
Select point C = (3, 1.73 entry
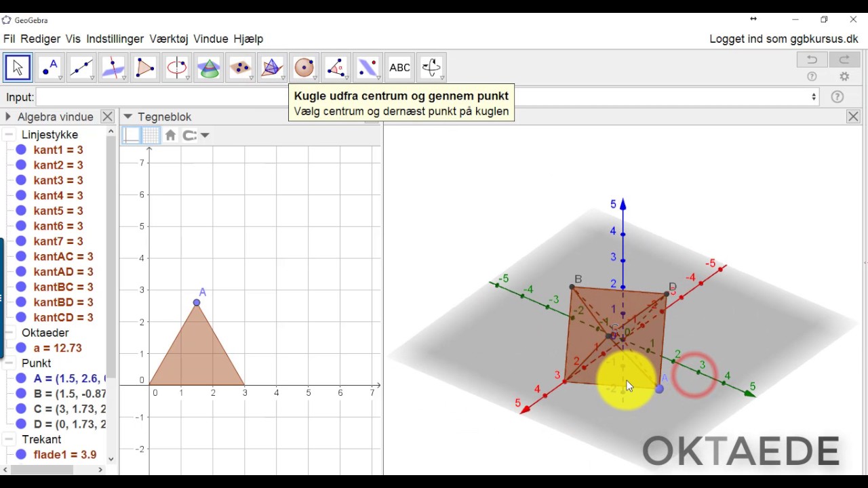70,409
